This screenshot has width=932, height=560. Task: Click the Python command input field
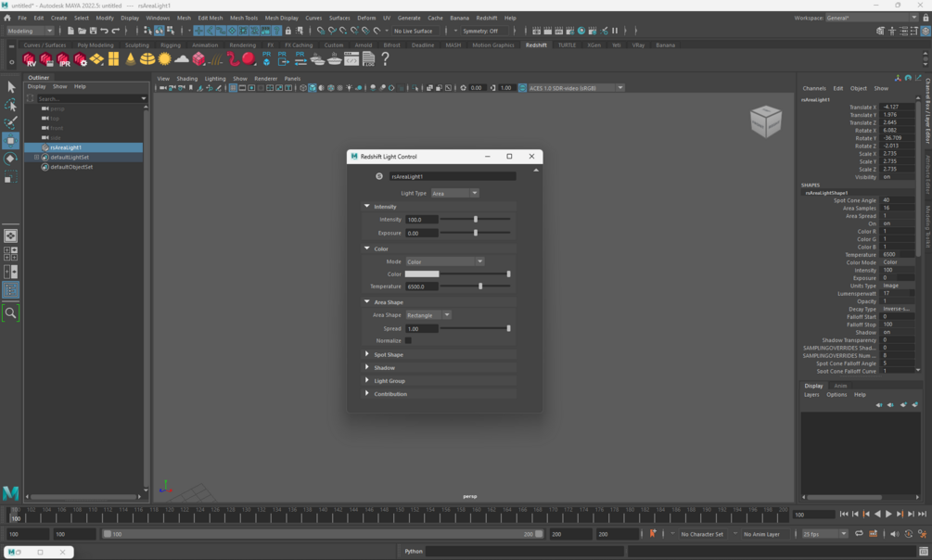pos(524,552)
